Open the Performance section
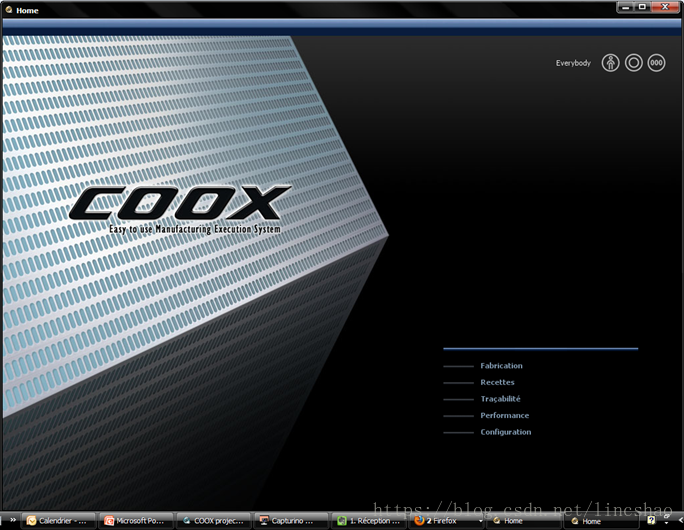 505,415
